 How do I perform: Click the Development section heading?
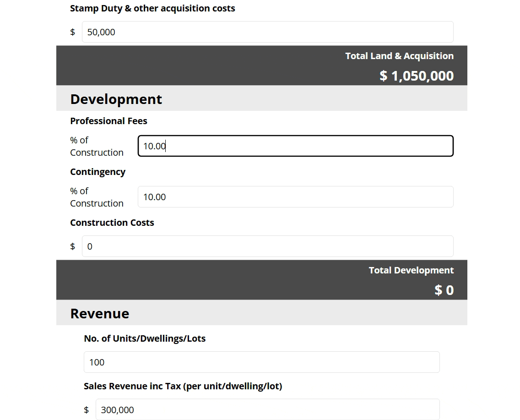pyautogui.click(x=116, y=99)
